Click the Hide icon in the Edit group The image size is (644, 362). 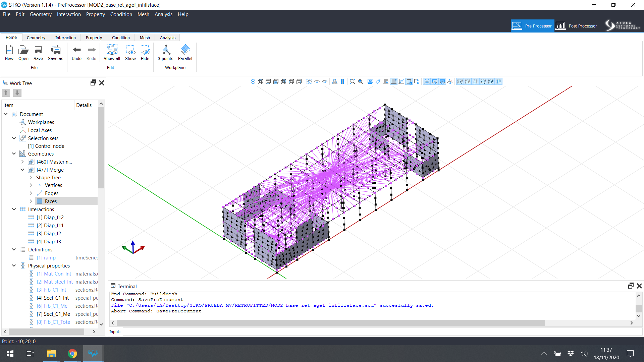[x=145, y=53]
